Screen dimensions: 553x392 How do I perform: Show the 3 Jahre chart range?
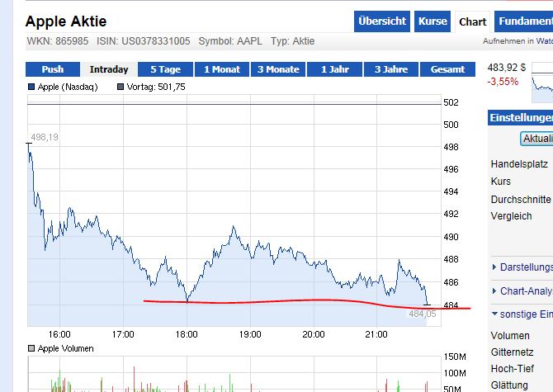click(391, 69)
